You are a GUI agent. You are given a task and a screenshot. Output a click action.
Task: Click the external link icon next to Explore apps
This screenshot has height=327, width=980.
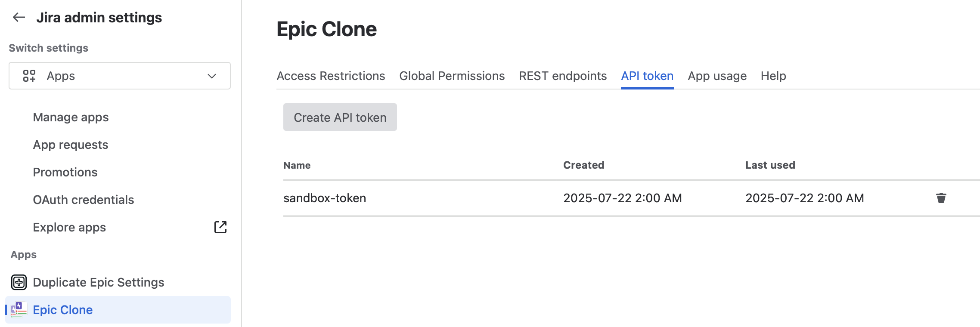(220, 227)
